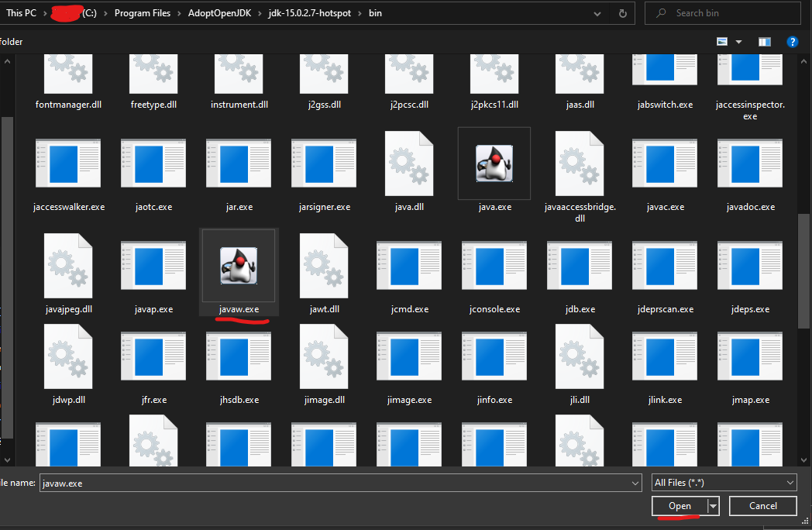Select the jdwp.dll file icon
This screenshot has width=812, height=530.
pos(68,356)
